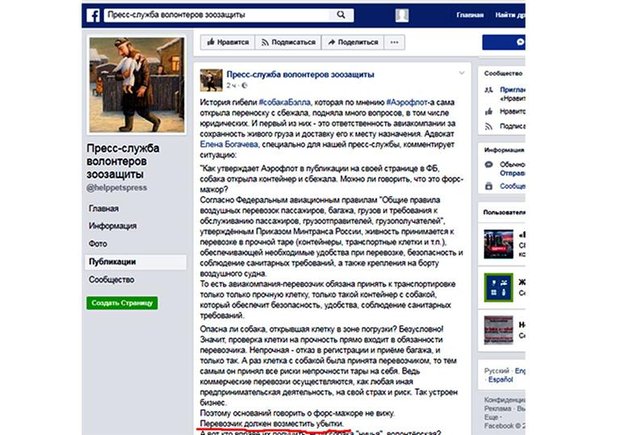
Task: Click the blue messenger button
Action: coord(504,42)
